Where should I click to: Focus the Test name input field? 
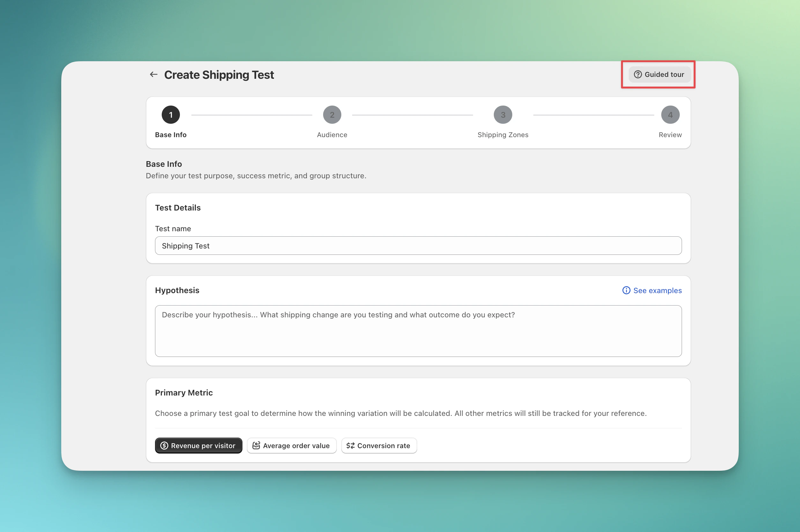click(418, 246)
